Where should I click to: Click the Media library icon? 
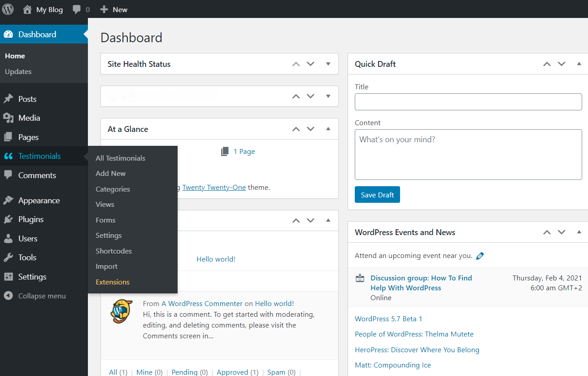click(8, 118)
